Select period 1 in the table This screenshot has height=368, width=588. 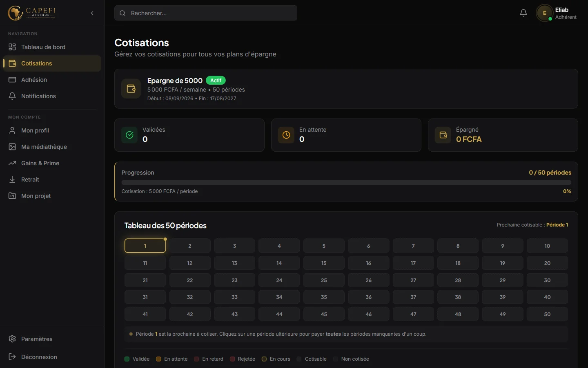[x=145, y=246]
